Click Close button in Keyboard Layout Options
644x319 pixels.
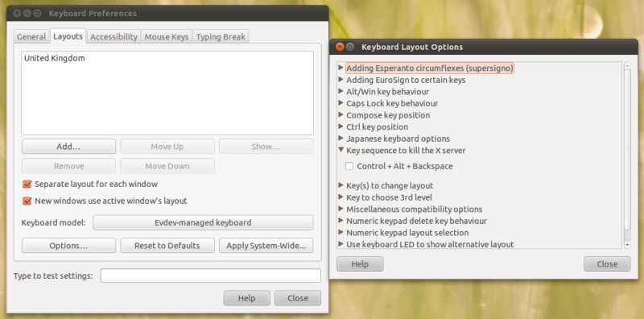coord(607,264)
